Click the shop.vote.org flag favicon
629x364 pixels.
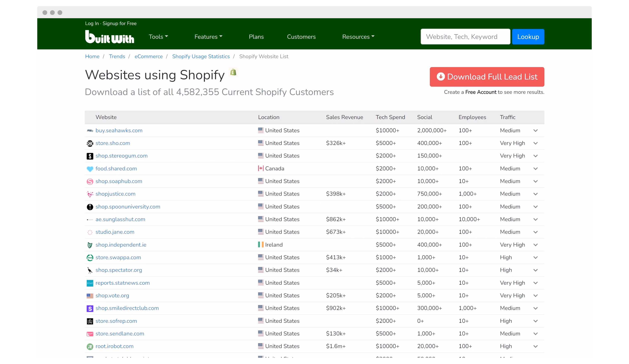(90, 296)
